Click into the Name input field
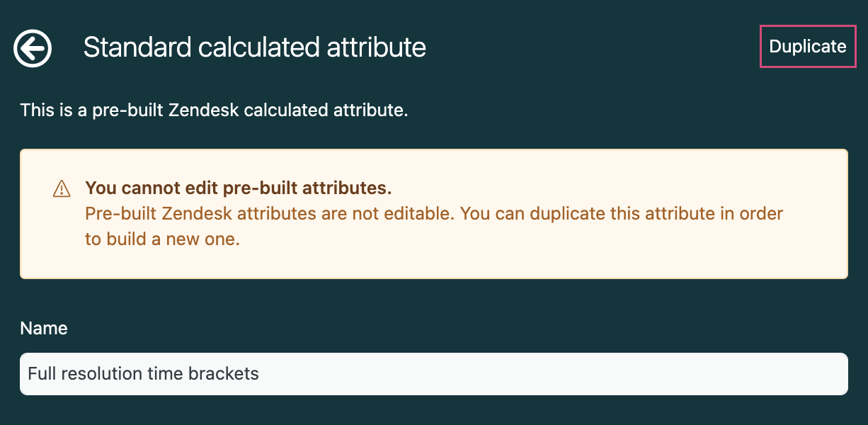This screenshot has width=868, height=425. [x=433, y=374]
